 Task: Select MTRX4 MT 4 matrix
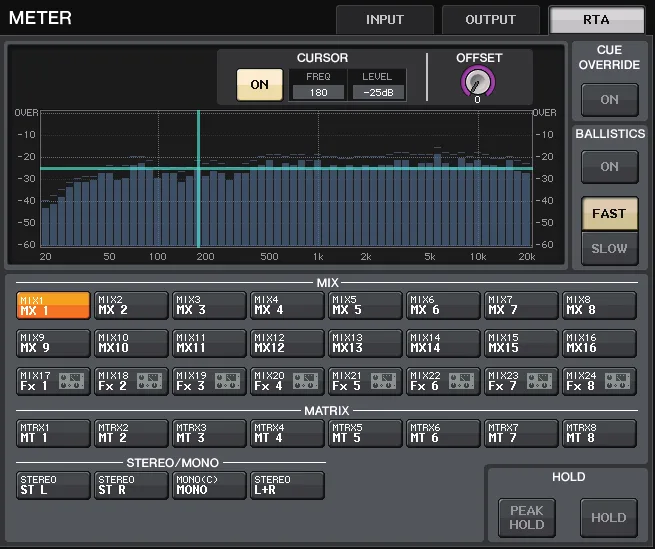pyautogui.click(x=287, y=434)
